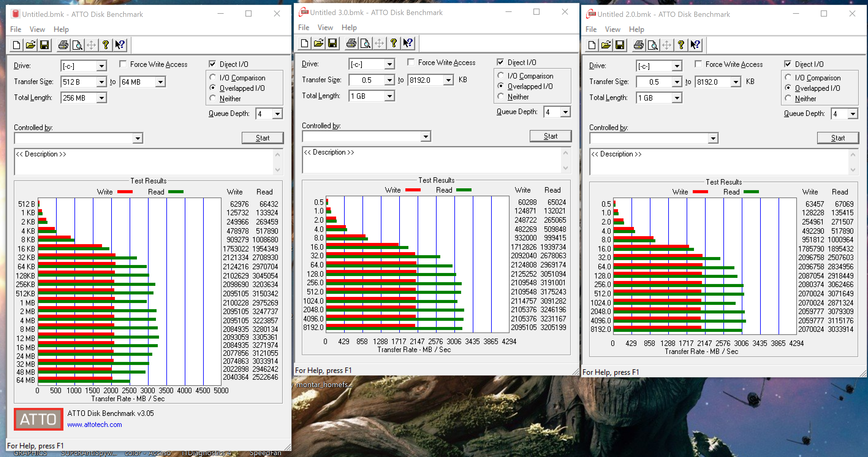Click About question mark icon in Untitled 2.0.bmk
The width and height of the screenshot is (868, 457).
tap(681, 45)
